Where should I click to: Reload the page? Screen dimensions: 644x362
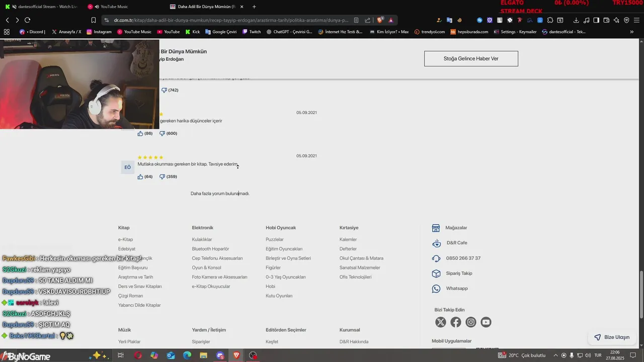point(28,20)
